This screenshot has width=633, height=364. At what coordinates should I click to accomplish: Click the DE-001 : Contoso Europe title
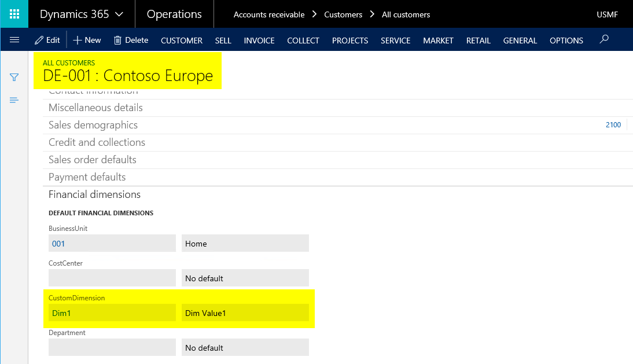(127, 76)
